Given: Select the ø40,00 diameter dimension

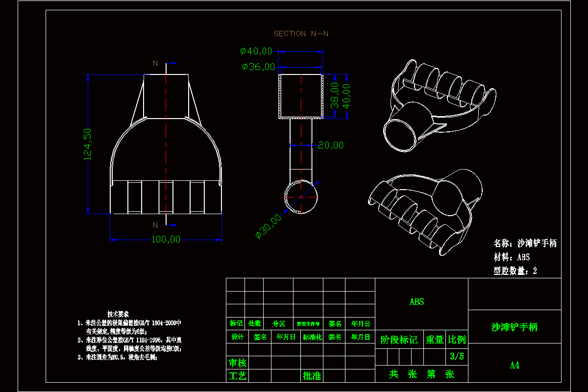Looking at the screenshot, I should [x=256, y=51].
